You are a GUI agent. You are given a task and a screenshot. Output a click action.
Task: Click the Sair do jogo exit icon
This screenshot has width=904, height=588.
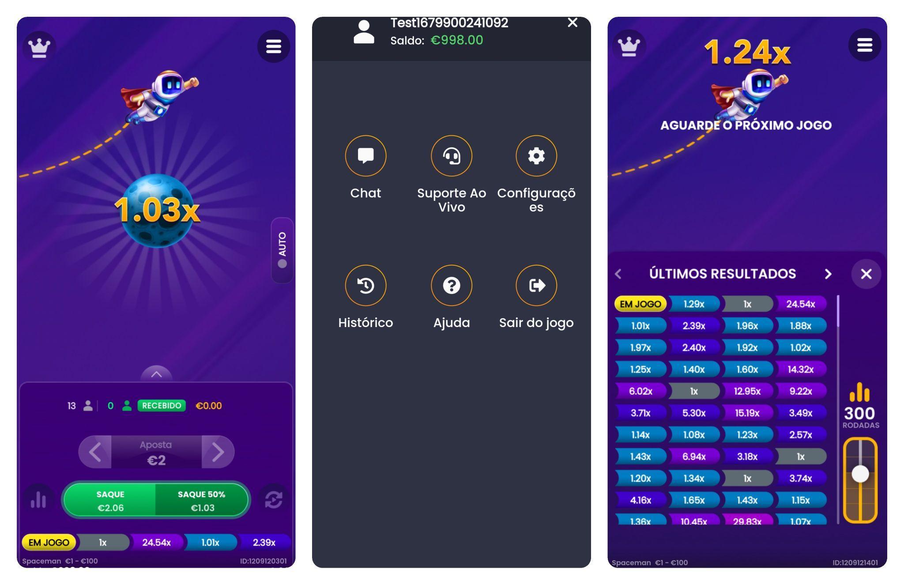click(536, 285)
